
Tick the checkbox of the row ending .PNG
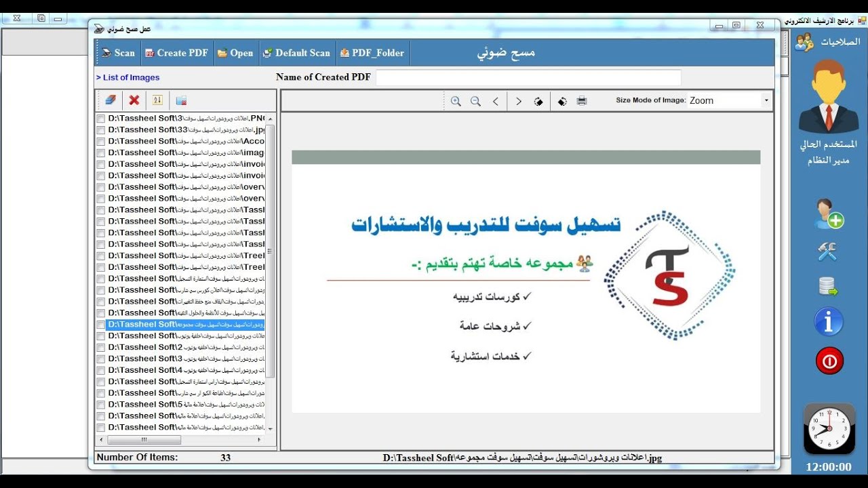[x=101, y=119]
